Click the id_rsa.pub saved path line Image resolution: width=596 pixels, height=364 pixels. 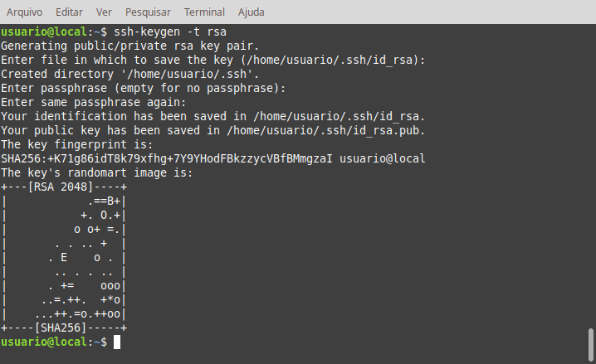pyautogui.click(x=213, y=130)
